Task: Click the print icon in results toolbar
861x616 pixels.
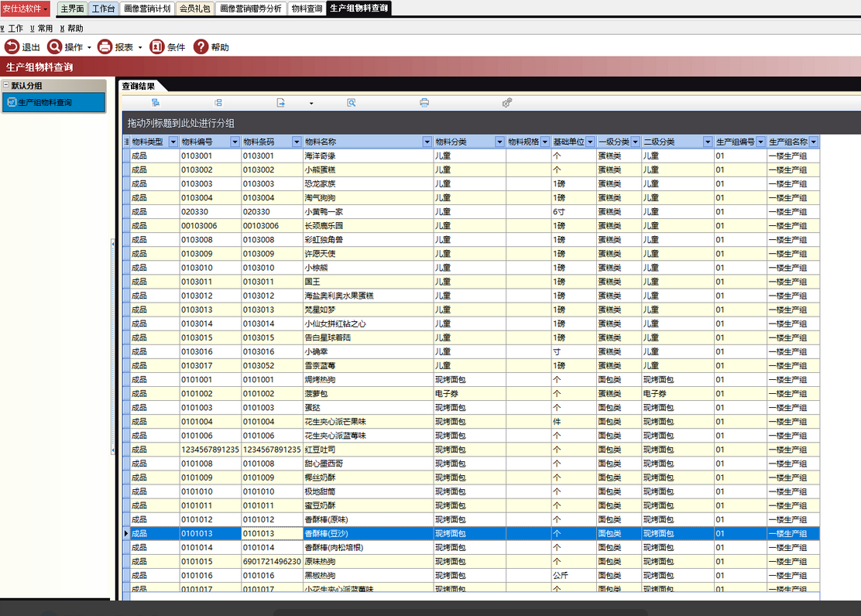Action: [424, 103]
